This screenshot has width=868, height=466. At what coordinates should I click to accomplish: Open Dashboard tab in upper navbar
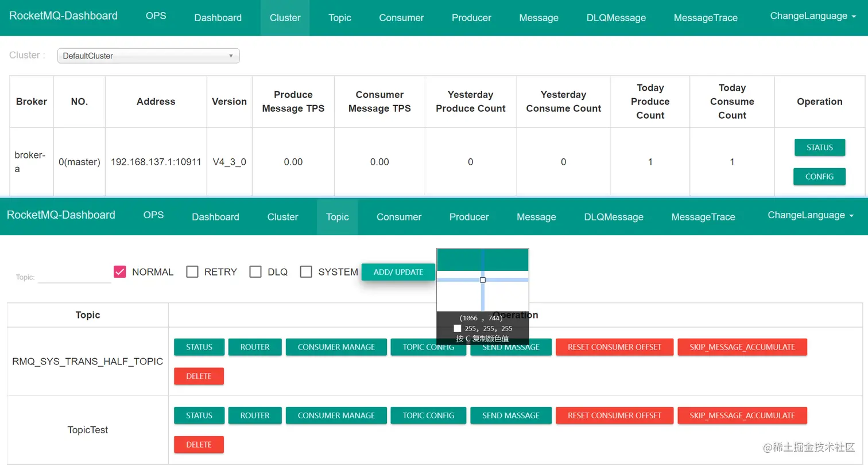point(218,18)
